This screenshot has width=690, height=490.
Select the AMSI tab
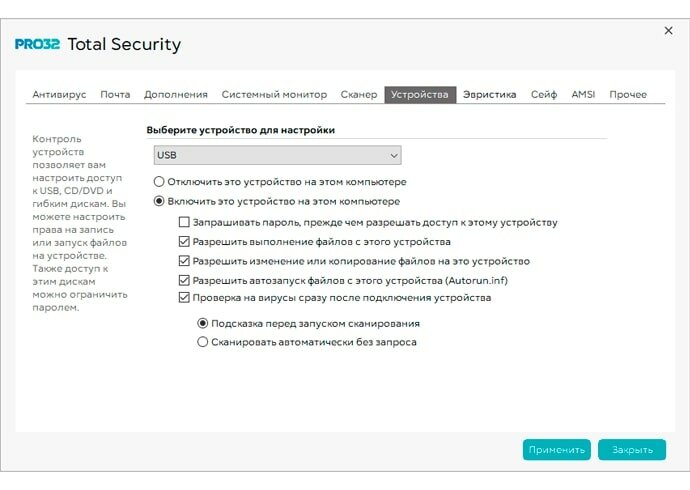click(x=583, y=95)
